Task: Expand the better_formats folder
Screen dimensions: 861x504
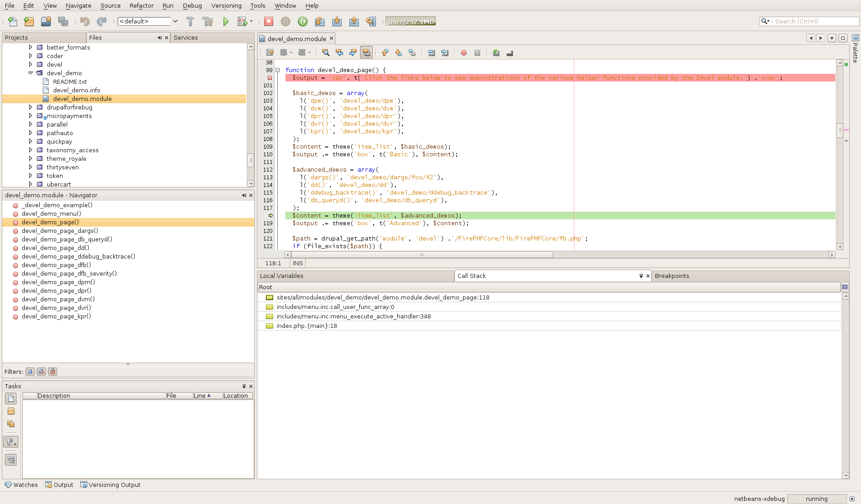Action: coord(31,47)
